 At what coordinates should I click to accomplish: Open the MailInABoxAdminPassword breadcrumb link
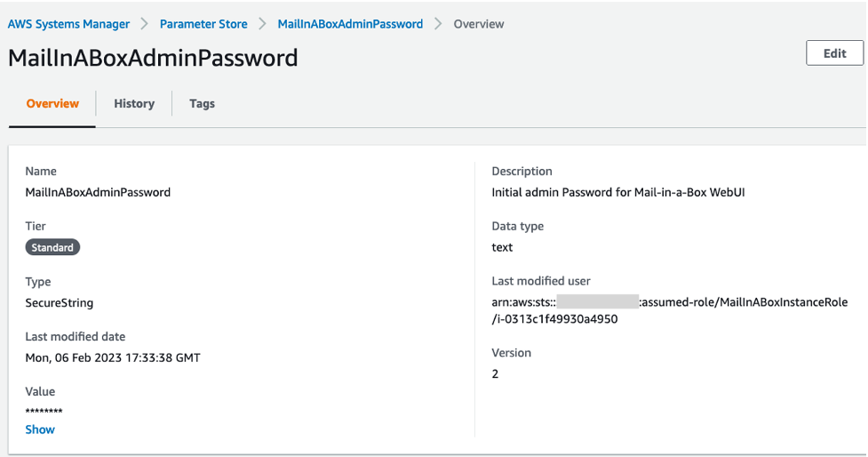click(350, 24)
